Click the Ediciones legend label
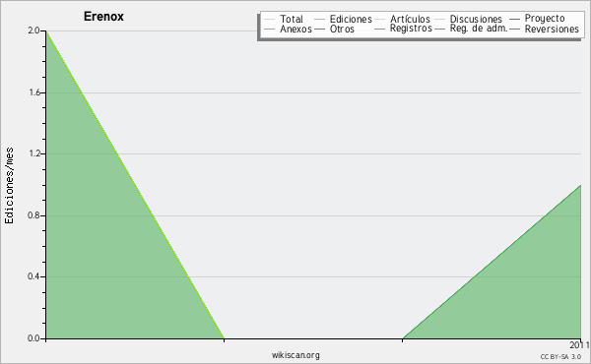 pyautogui.click(x=351, y=19)
